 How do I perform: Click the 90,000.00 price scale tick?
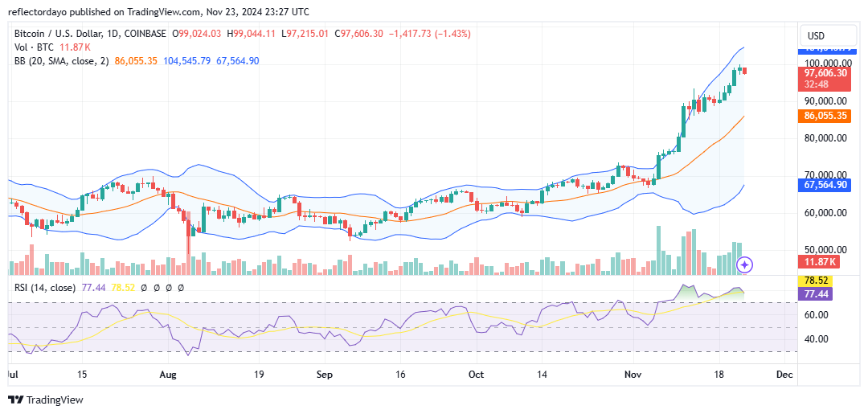coord(826,101)
